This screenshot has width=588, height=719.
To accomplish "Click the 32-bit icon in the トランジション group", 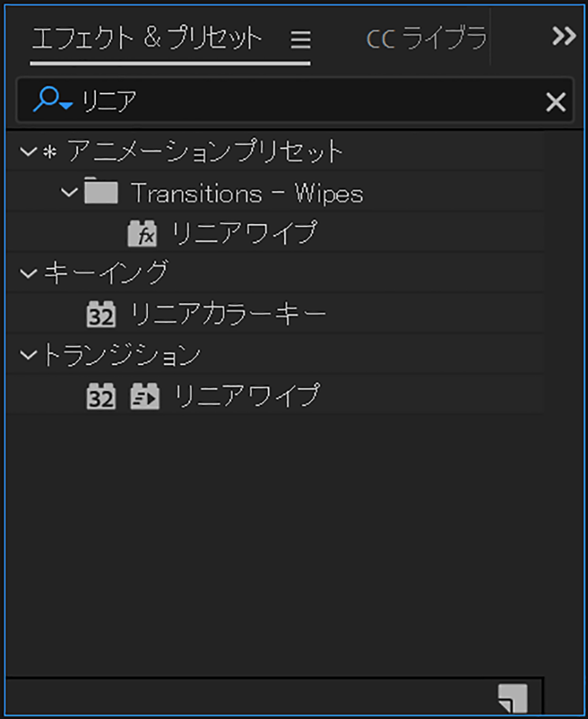I will point(101,396).
